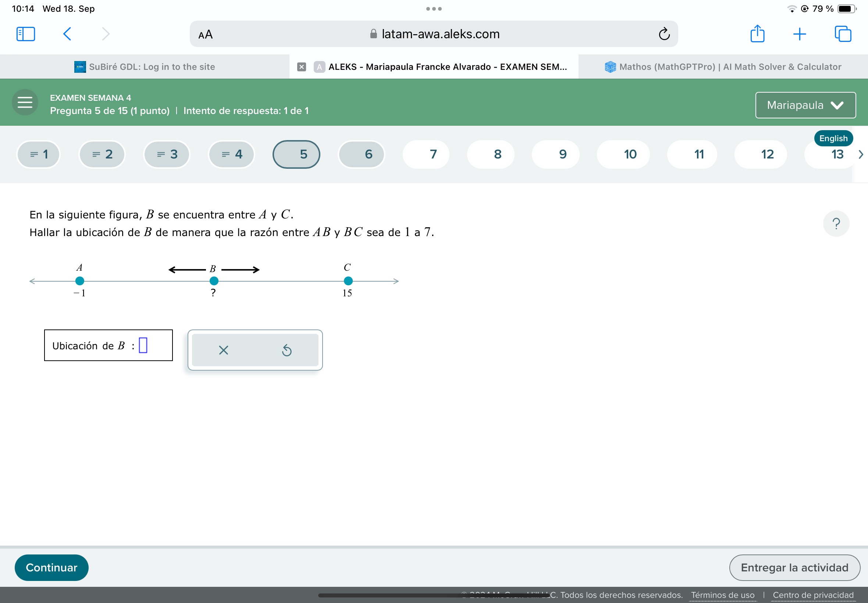
Task: Select current question 5
Action: click(x=296, y=154)
